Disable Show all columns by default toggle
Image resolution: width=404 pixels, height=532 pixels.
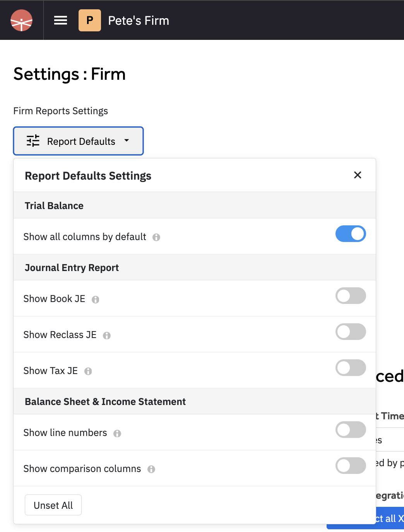click(351, 234)
